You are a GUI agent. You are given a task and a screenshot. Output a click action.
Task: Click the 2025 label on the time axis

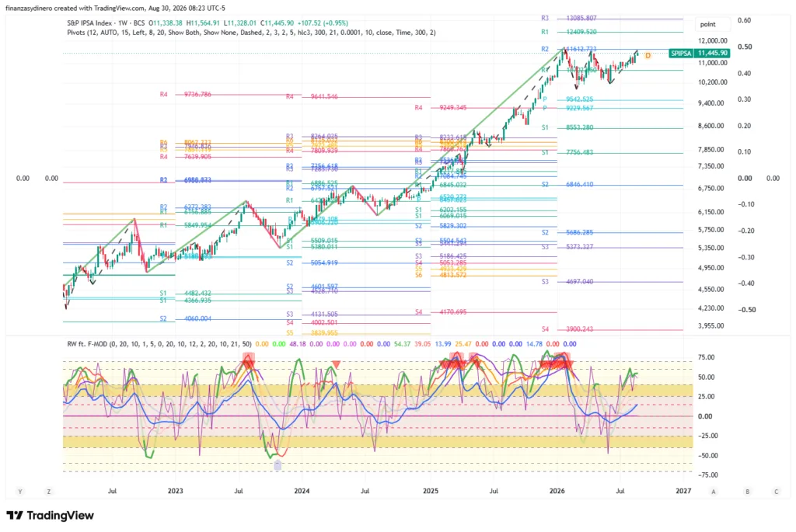tap(431, 491)
